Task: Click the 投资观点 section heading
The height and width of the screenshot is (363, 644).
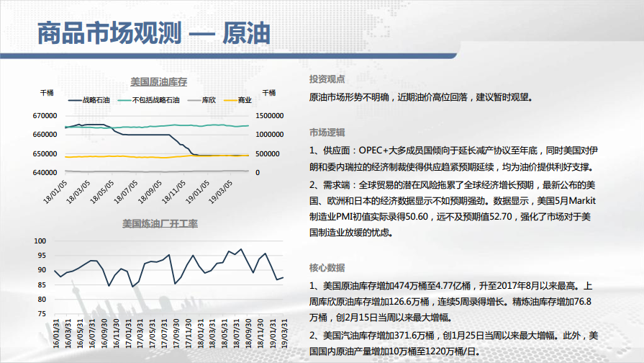Action: [327, 79]
